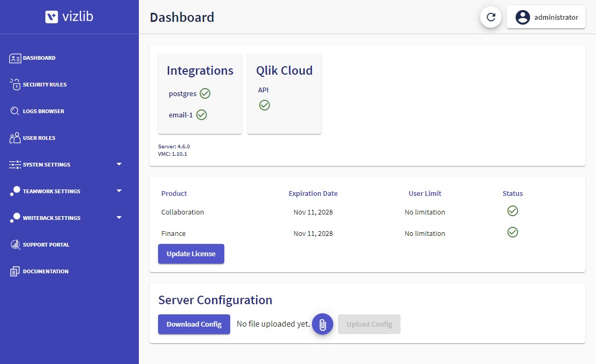596x364 pixels.
Task: Open the administrator account name
Action: click(x=556, y=17)
